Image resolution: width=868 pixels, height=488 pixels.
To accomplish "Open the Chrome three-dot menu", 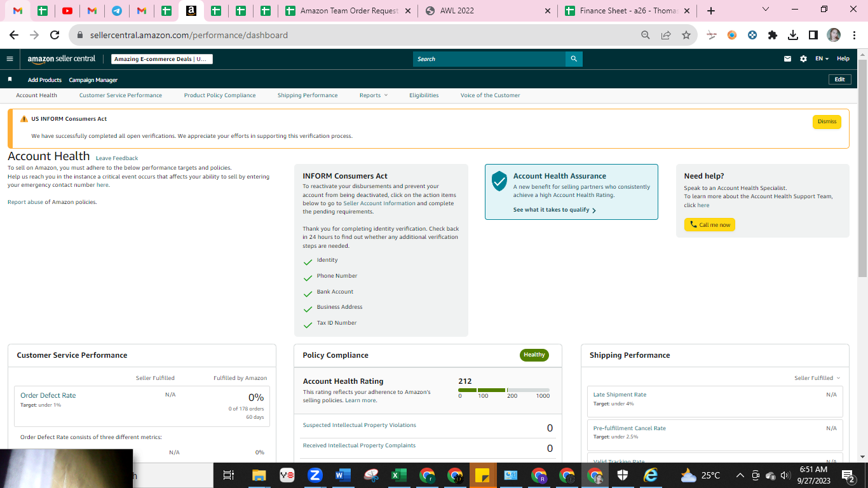I will (x=854, y=36).
